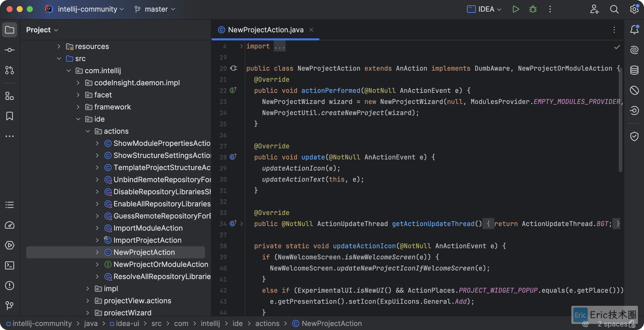Image resolution: width=644 pixels, height=330 pixels.
Task: Open the Services tool window
Action: click(10, 245)
